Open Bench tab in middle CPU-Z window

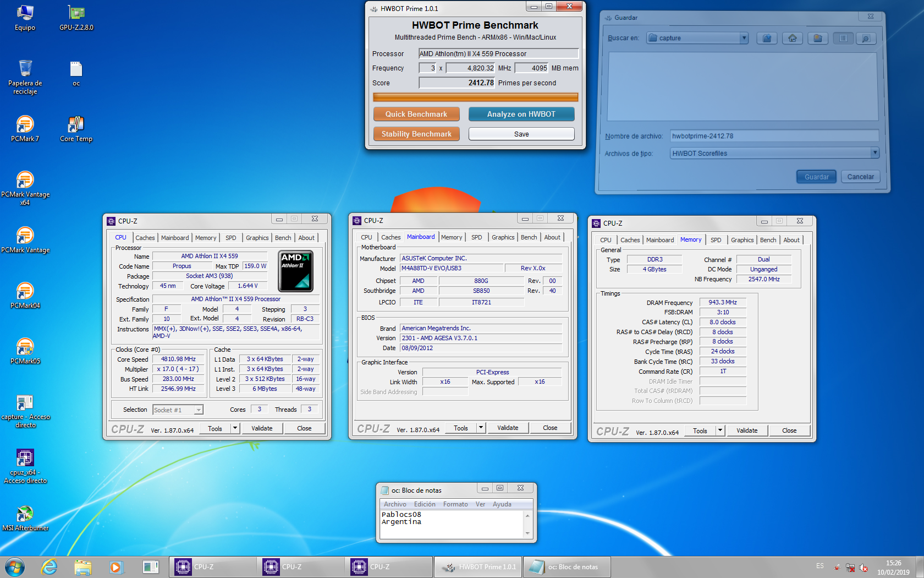tap(529, 237)
